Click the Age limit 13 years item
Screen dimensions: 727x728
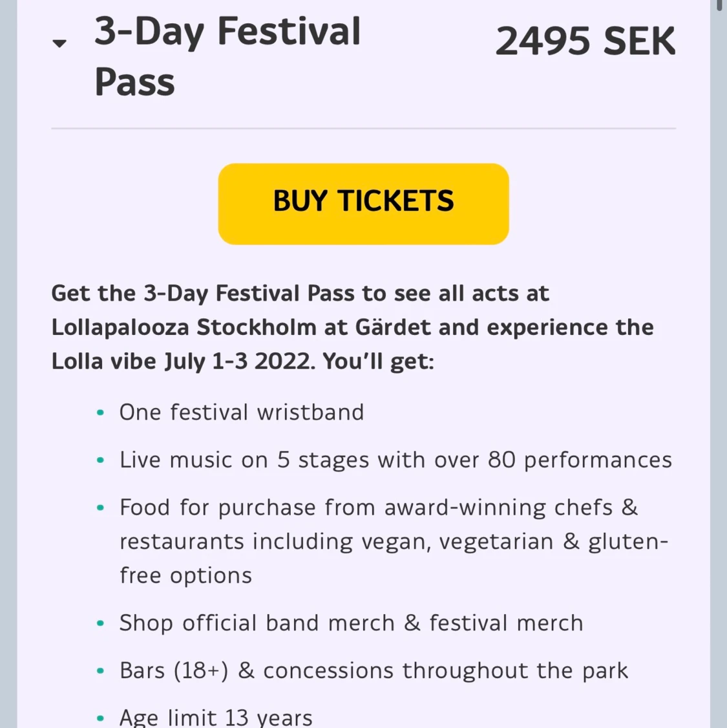[216, 717]
